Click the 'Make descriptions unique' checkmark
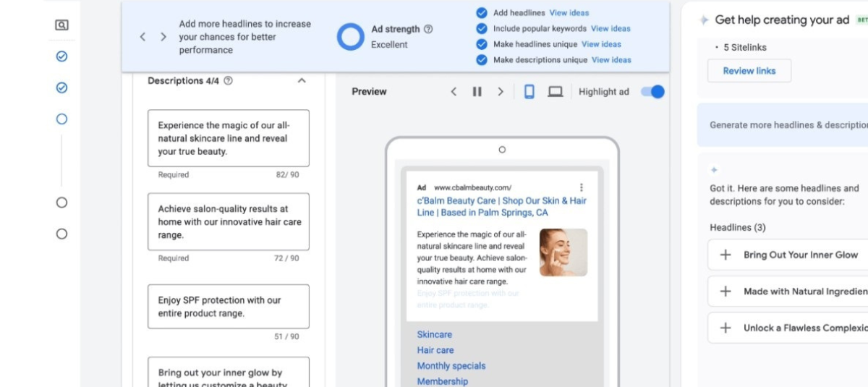This screenshot has height=387, width=868. [482, 60]
